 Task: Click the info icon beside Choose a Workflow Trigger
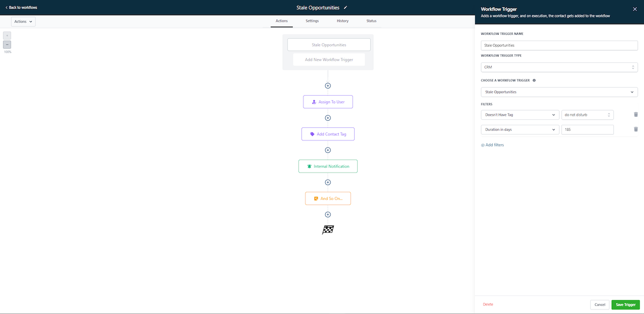[534, 80]
